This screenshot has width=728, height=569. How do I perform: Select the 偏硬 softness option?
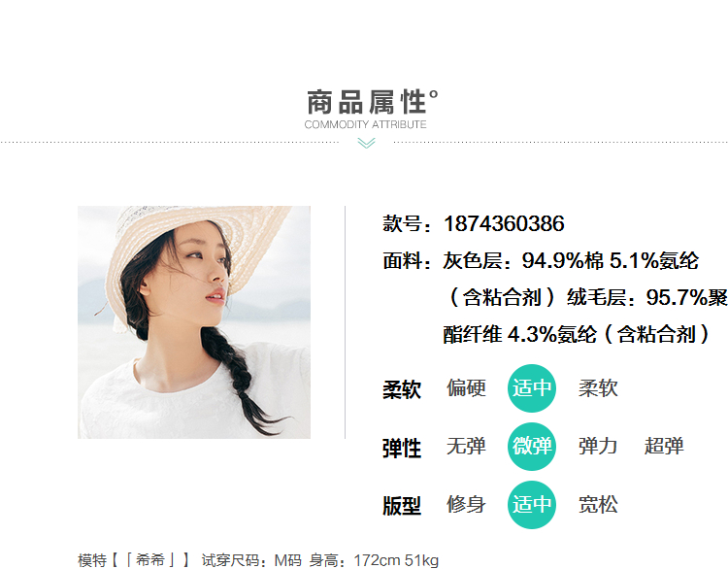(x=466, y=387)
